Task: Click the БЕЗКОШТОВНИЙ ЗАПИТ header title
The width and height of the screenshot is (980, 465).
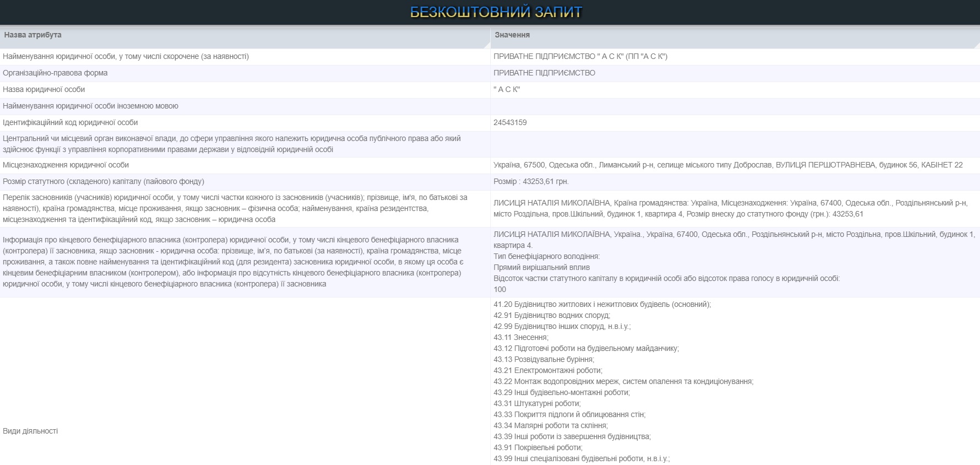Action: tap(496, 12)
